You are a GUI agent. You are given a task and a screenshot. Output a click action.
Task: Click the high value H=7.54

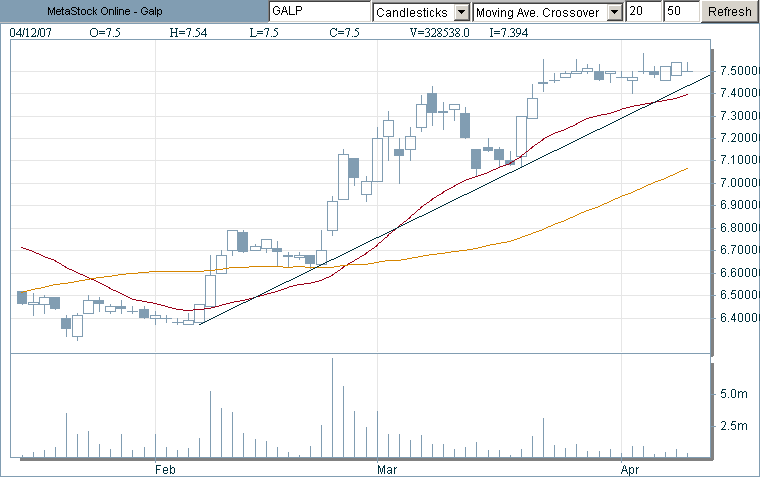pyautogui.click(x=188, y=33)
